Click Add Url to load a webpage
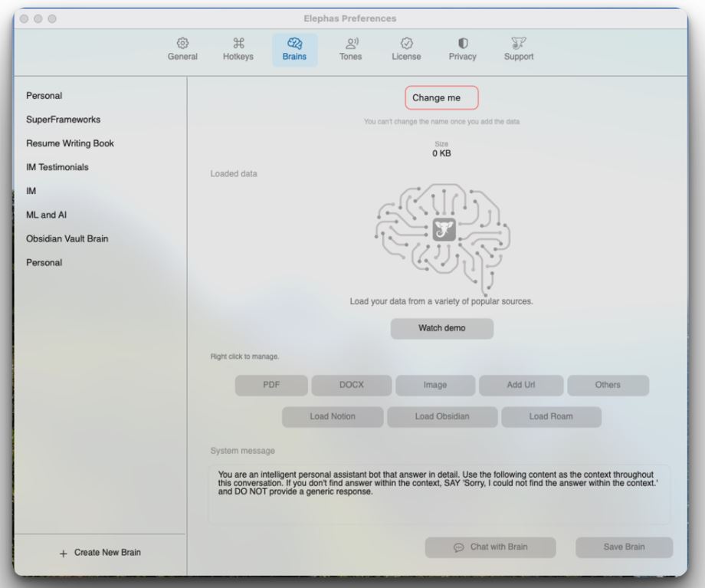The height and width of the screenshot is (588, 705). 521,385
